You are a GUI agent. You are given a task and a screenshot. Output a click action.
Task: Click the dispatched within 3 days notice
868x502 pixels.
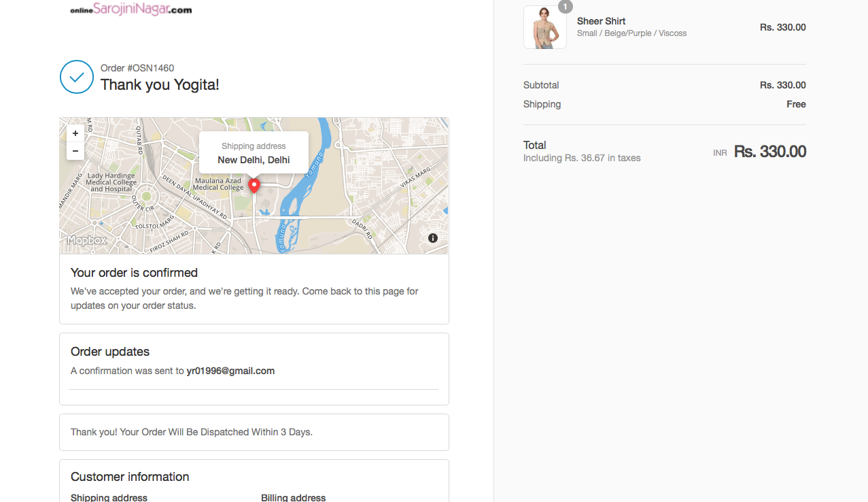pos(192,432)
